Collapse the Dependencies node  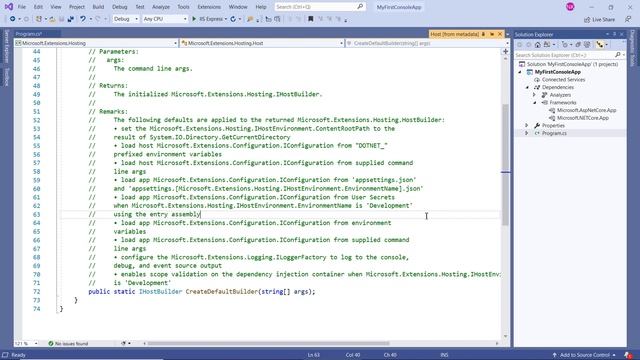click(527, 87)
